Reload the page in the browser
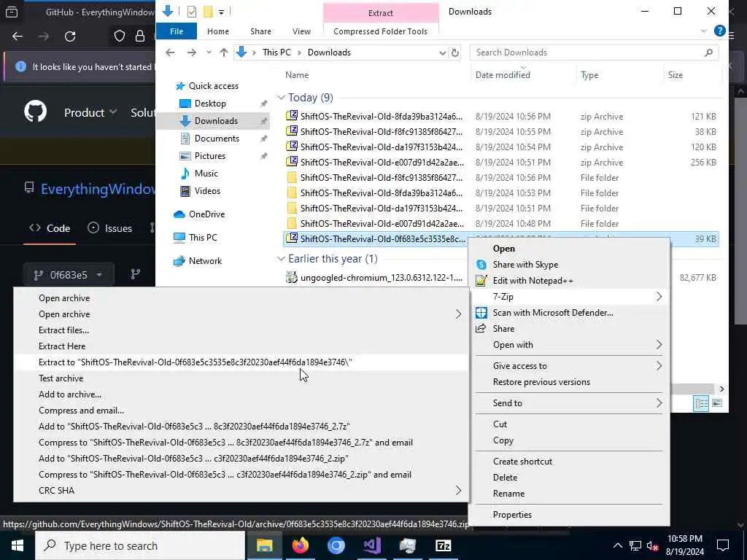Viewport: 747px width, 560px height. tap(70, 36)
